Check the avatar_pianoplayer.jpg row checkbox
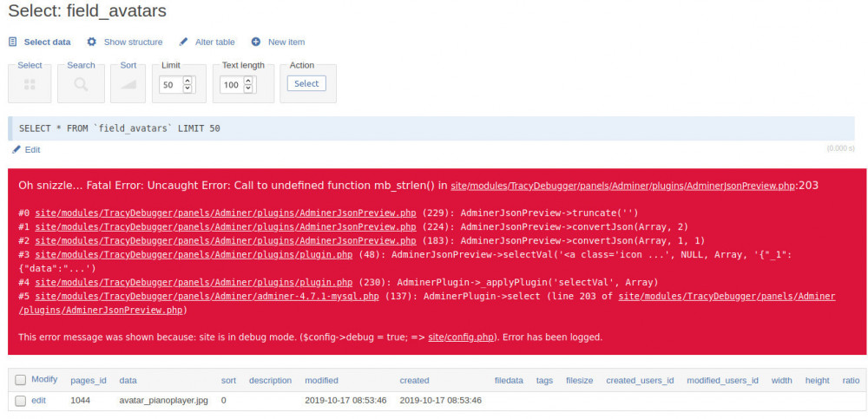 (21, 401)
